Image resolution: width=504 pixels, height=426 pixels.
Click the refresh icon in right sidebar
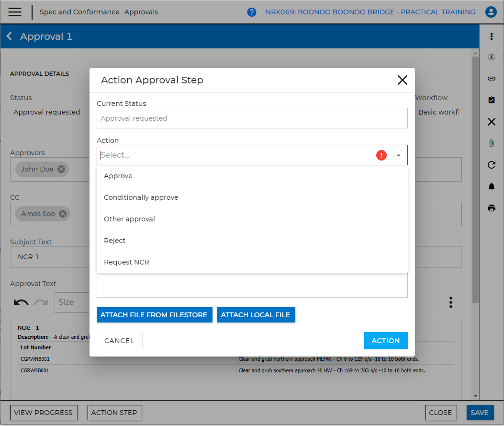491,165
